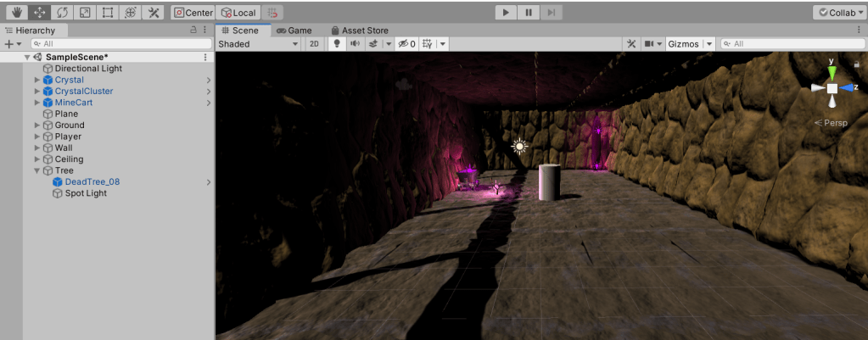Toggle pivot mode with Center button
The image size is (868, 340).
[x=193, y=13]
